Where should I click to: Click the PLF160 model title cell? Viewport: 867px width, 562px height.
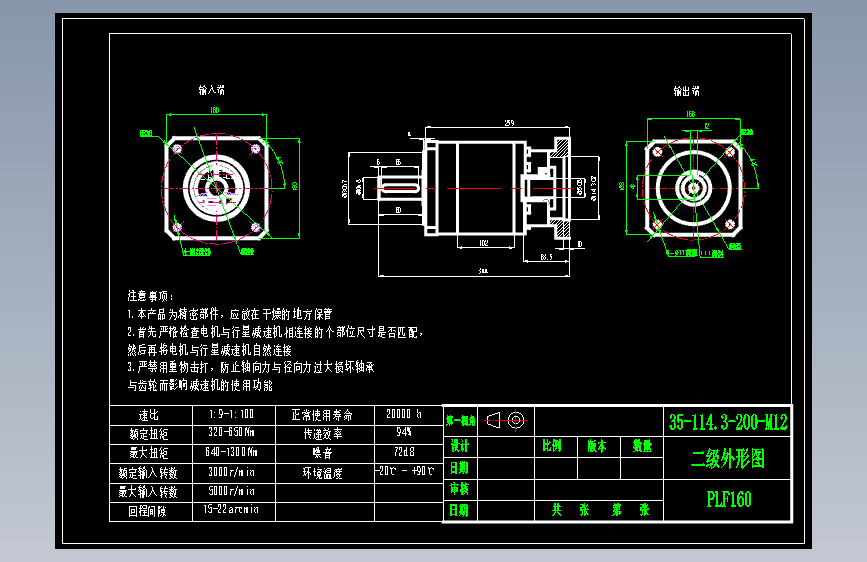[728, 500]
